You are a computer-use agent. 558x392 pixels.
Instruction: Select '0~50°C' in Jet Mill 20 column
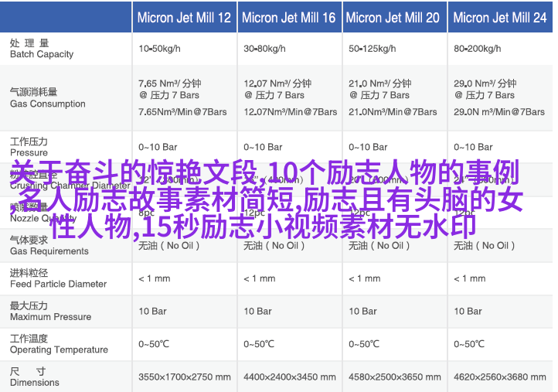tap(364, 344)
